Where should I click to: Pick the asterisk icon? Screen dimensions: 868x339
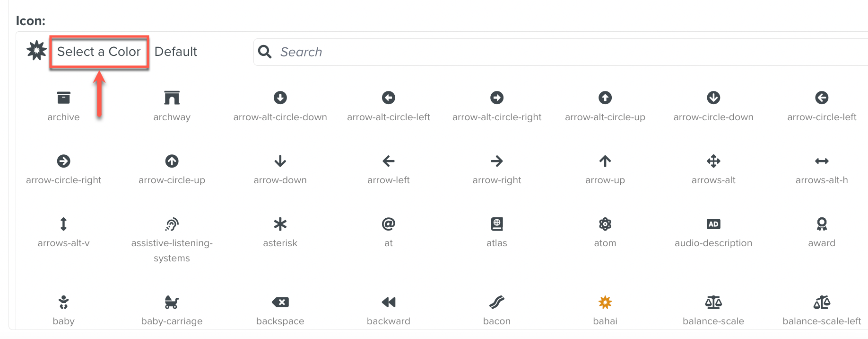[x=280, y=224]
